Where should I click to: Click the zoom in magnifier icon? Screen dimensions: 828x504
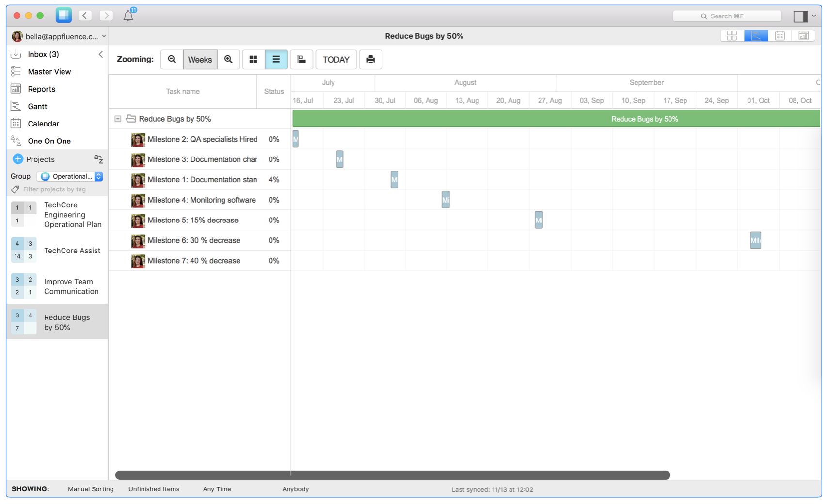point(228,59)
